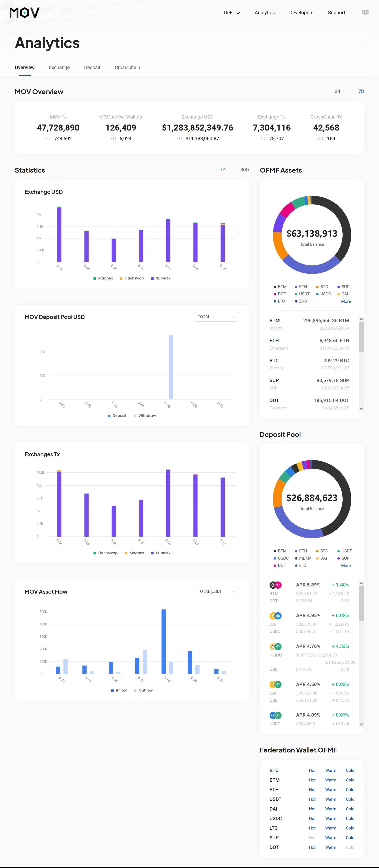This screenshot has width=379, height=868.
Task: Switch Statistics to 30D view
Action: point(244,170)
